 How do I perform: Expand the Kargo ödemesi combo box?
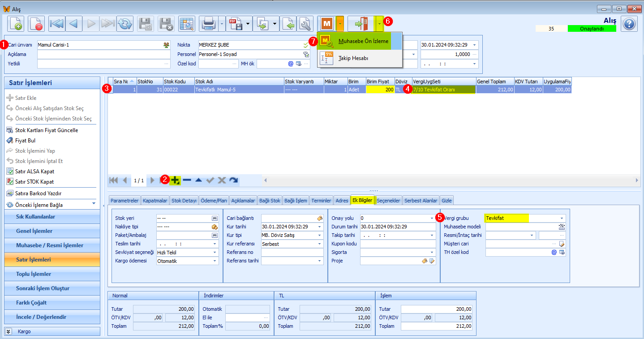click(215, 261)
